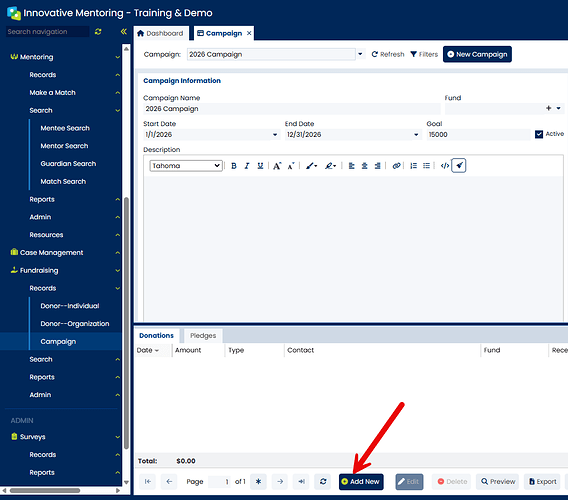Screen dimensions: 568x500
Task: Switch to the Dashboard tab
Action: click(x=160, y=33)
